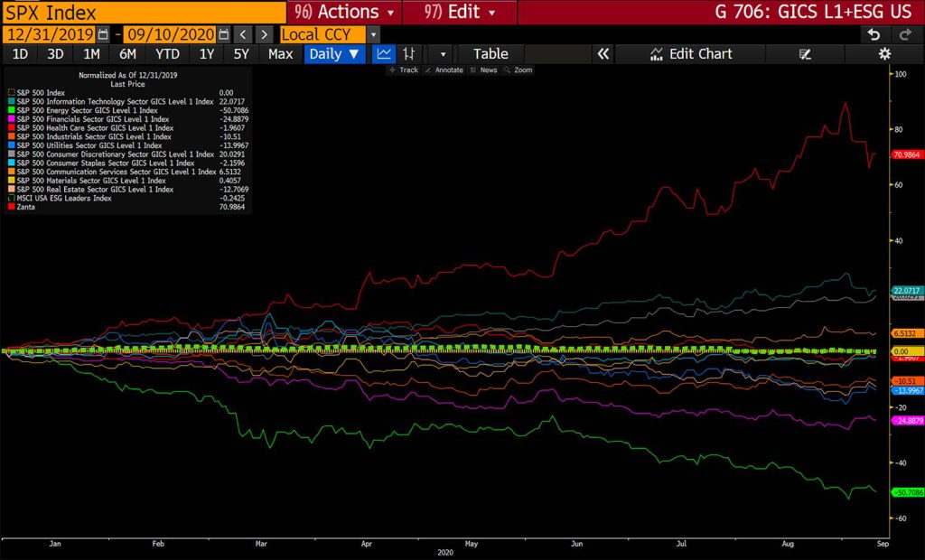Screen dimensions: 925x560
Task: Click the Edit Chart button
Action: [691, 54]
